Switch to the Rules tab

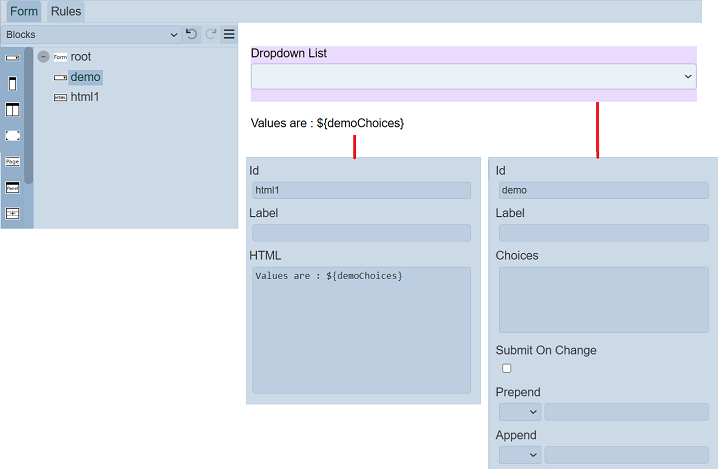[65, 12]
